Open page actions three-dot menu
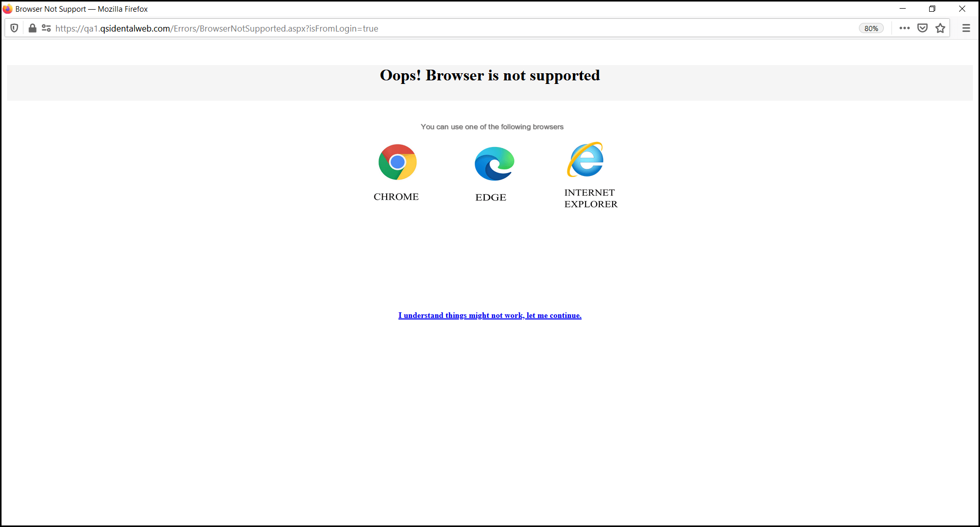980x527 pixels. coord(904,28)
